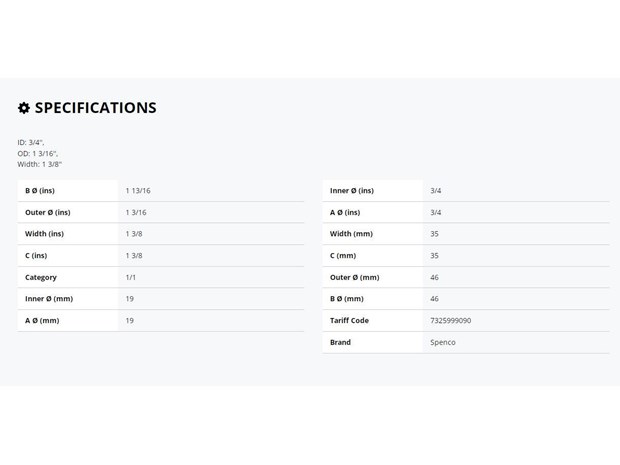
Task: Click the Inner Ø (mm) row label
Action: (x=49, y=299)
